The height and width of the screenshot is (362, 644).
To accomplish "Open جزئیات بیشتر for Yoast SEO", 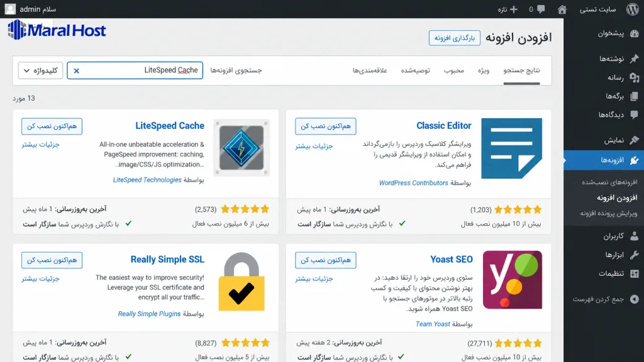I will 314,278.
